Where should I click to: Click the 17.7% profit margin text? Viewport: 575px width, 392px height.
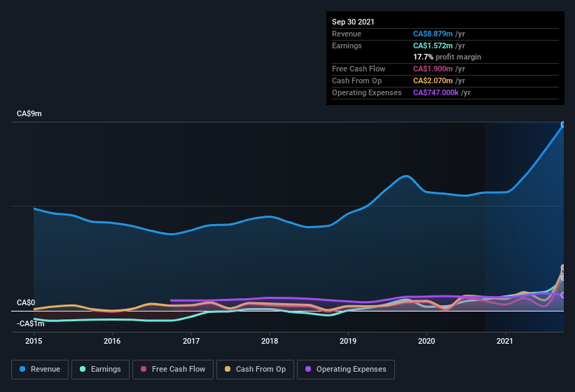point(447,57)
